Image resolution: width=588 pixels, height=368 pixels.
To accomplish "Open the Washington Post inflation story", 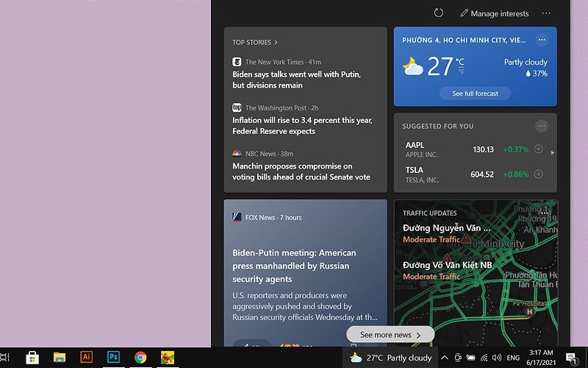I will pyautogui.click(x=302, y=125).
